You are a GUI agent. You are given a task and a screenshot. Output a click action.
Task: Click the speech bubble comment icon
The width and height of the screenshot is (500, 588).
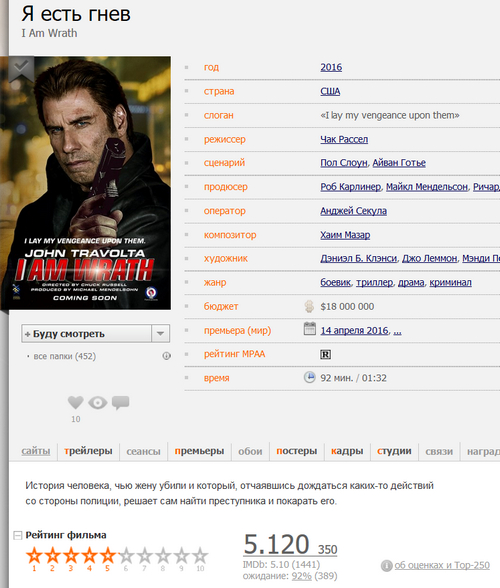tap(120, 403)
